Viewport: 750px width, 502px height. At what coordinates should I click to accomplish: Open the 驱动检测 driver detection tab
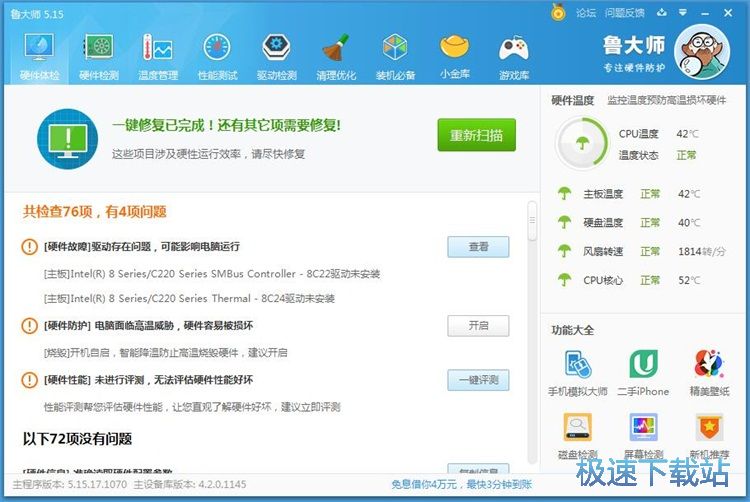(x=276, y=55)
